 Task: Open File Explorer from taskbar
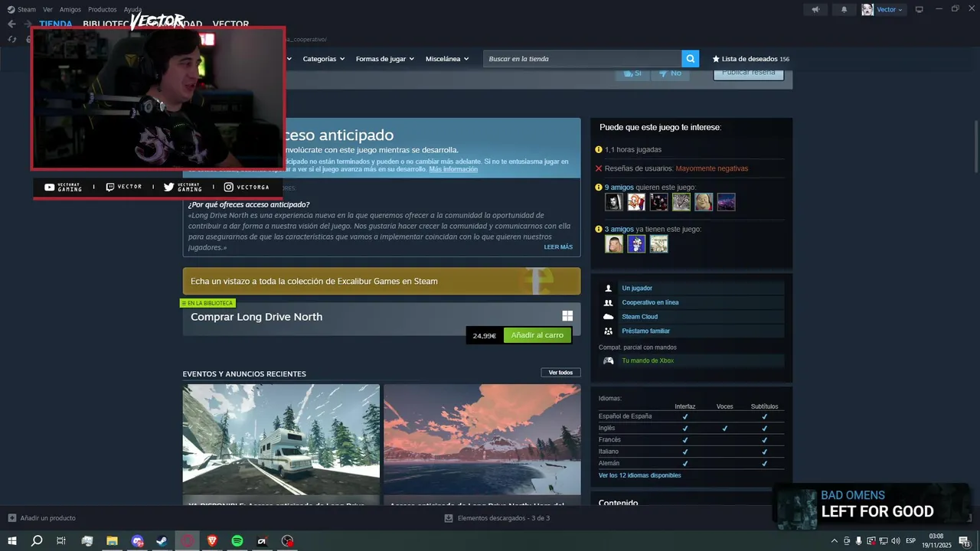click(112, 541)
